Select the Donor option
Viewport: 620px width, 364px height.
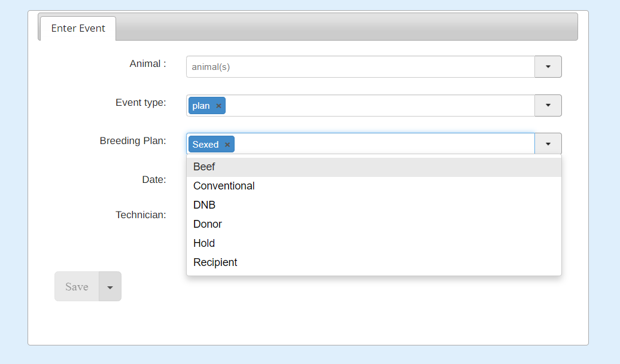208,224
